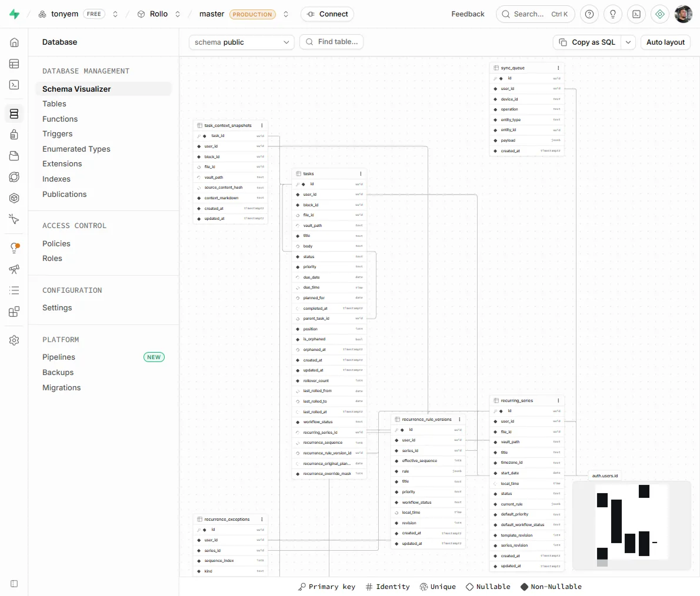The image size is (700, 596).
Task: Open the user avatar menu
Action: click(x=683, y=14)
